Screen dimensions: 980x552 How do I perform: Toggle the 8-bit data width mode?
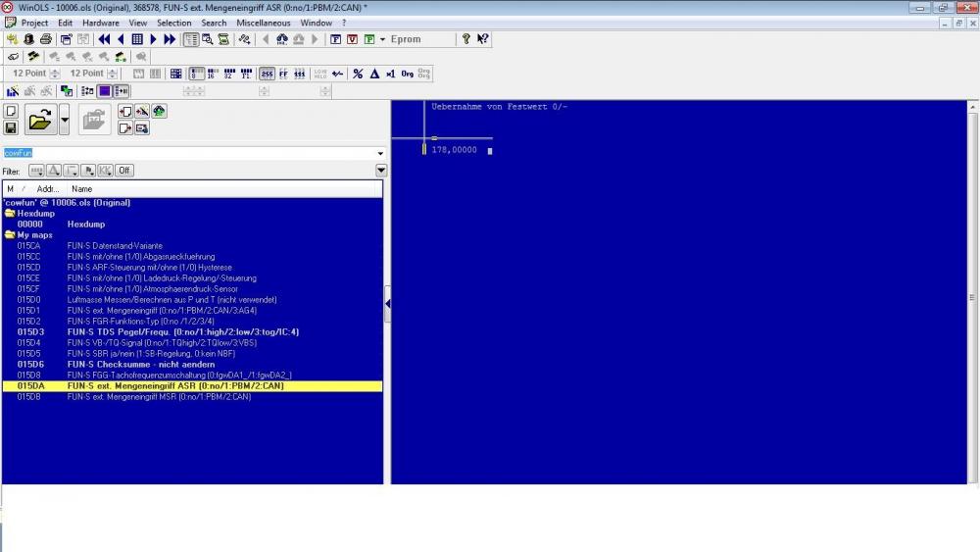click(196, 74)
